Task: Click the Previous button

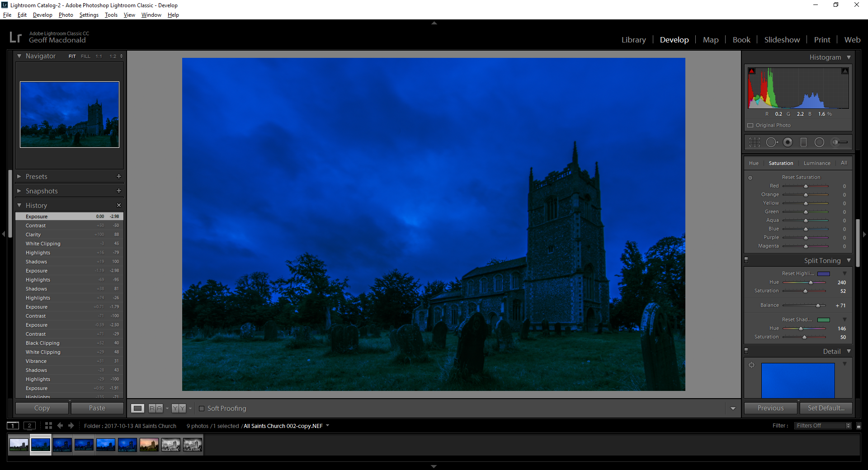Action: click(770, 408)
